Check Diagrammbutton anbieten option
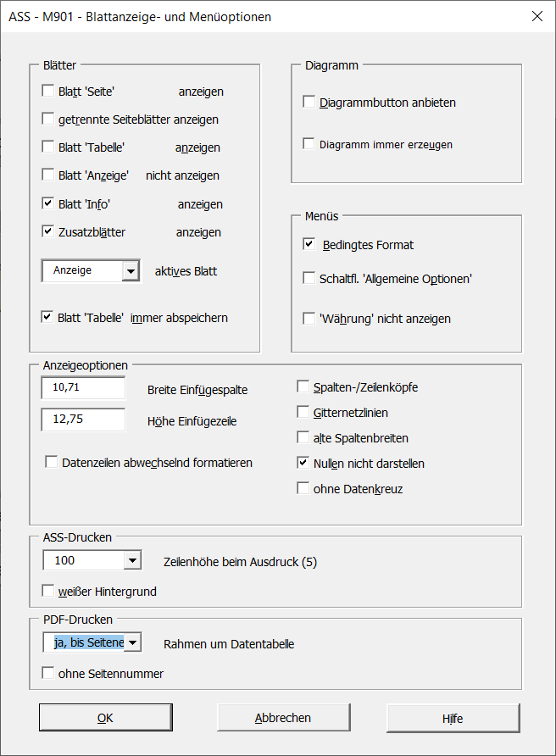Viewport: 556px width, 756px height. (x=309, y=103)
